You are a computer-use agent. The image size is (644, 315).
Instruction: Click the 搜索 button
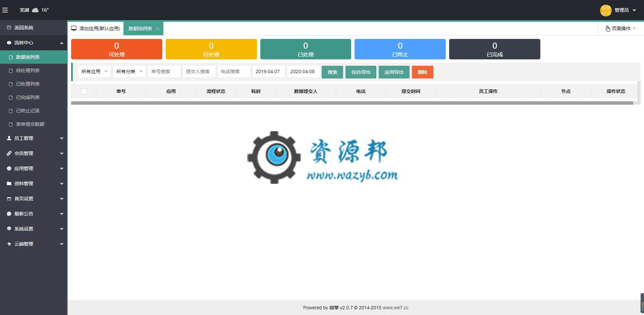[332, 72]
